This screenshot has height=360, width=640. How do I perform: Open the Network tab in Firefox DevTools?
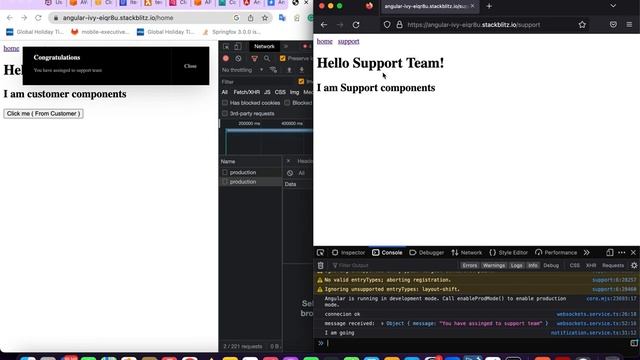pyautogui.click(x=467, y=253)
